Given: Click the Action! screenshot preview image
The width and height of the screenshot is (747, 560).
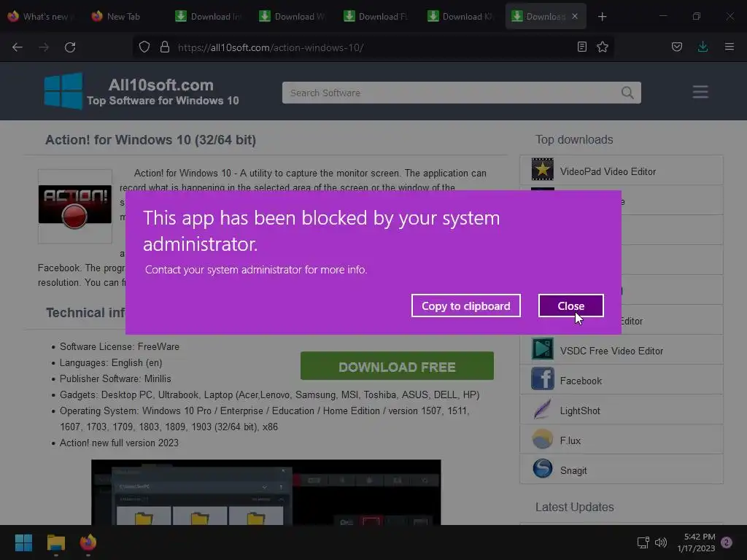Looking at the screenshot, I should (x=266, y=492).
